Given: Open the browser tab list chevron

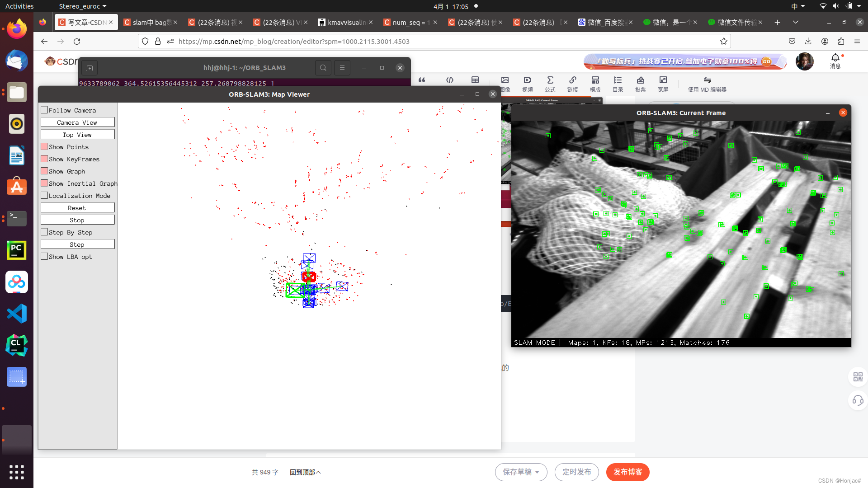Looking at the screenshot, I should coord(796,22).
